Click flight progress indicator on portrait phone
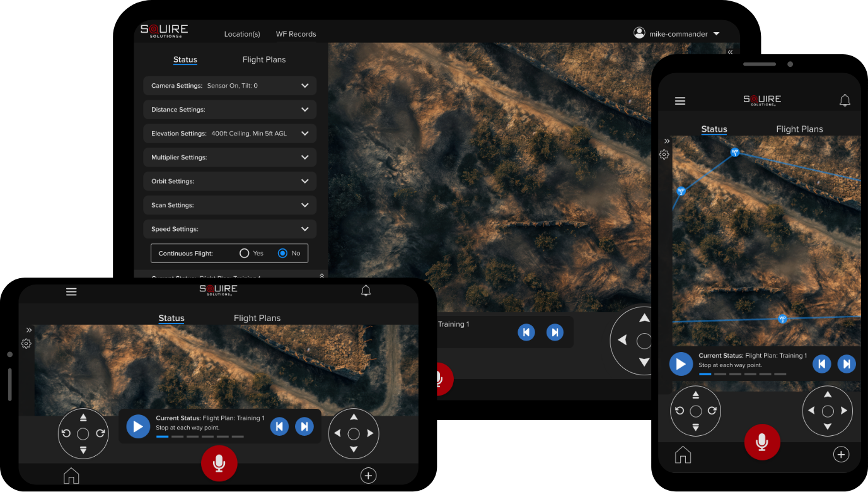 point(743,374)
